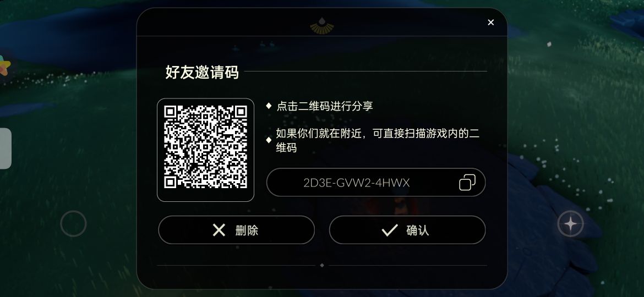Tap the X icon inside the delete button
The height and width of the screenshot is (297, 644).
coord(219,230)
